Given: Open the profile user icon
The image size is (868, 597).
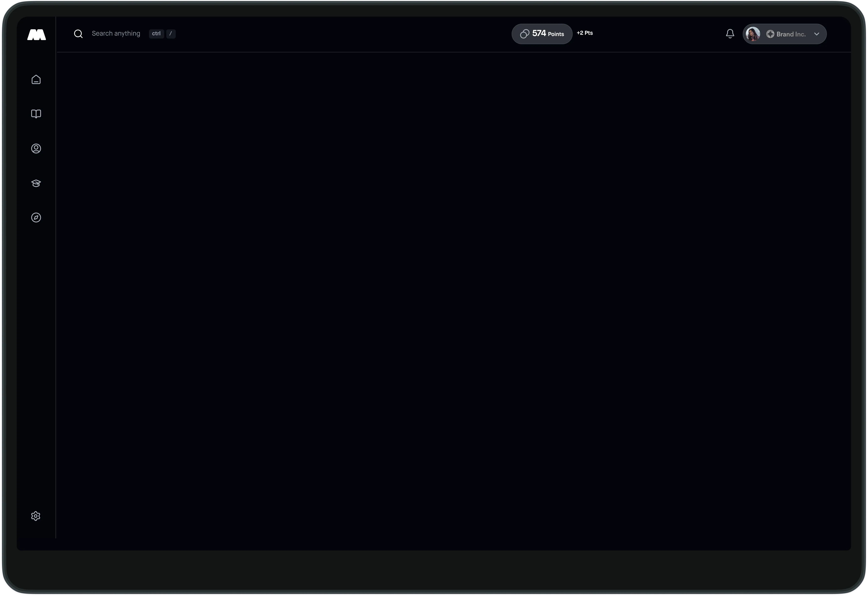Looking at the screenshot, I should [x=36, y=148].
